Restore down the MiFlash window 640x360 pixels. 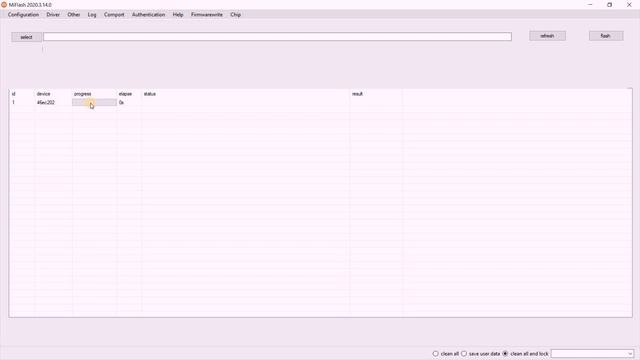(609, 4)
